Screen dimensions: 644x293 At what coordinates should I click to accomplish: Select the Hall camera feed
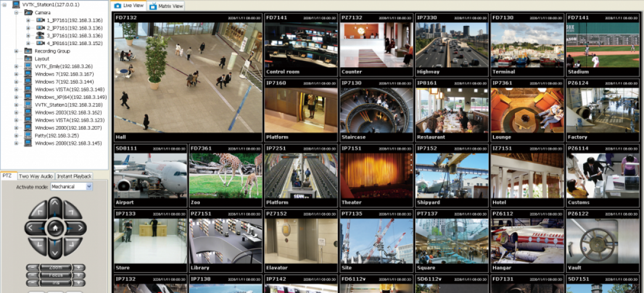coord(188,78)
